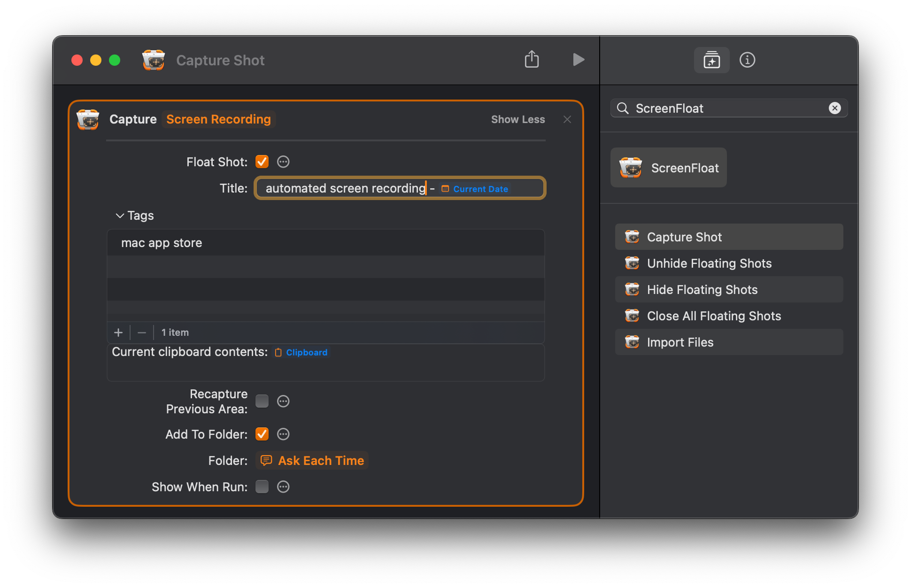
Task: Open the options ellipsis beside Show When Run
Action: pos(283,487)
